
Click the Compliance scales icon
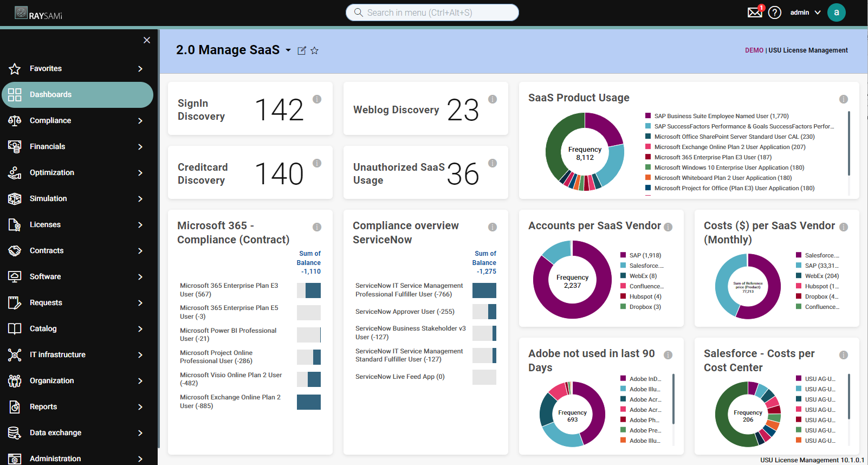15,121
